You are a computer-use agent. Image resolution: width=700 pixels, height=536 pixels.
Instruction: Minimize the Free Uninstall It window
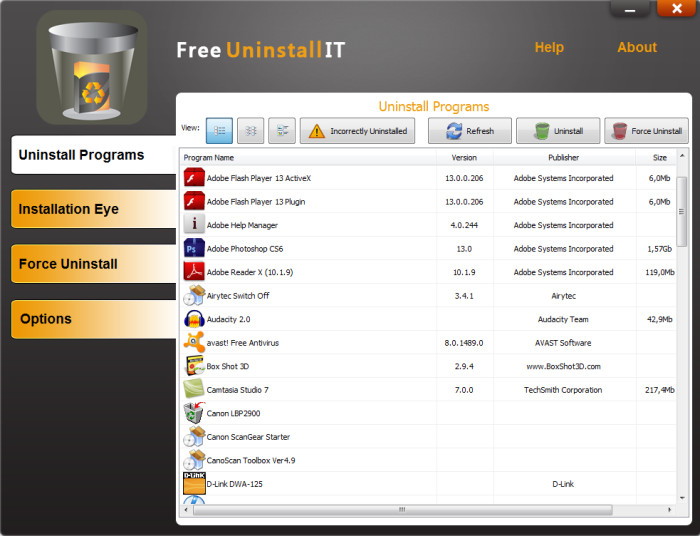click(630, 8)
